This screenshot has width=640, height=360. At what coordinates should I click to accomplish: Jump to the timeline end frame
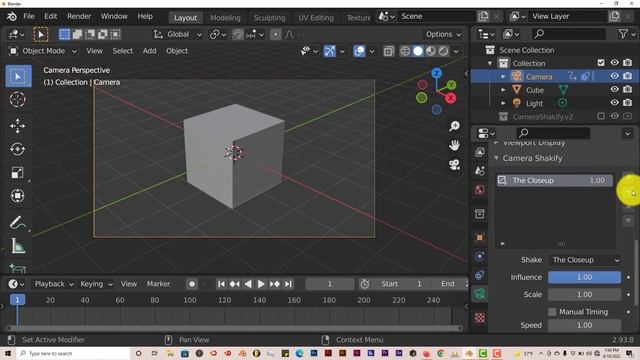coord(288,284)
